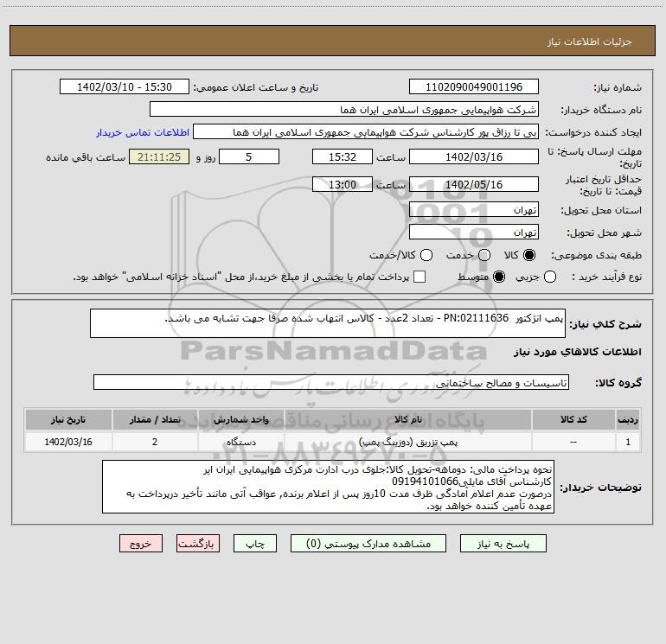
Task: Click the نام کالا column header
Action: 407,419
